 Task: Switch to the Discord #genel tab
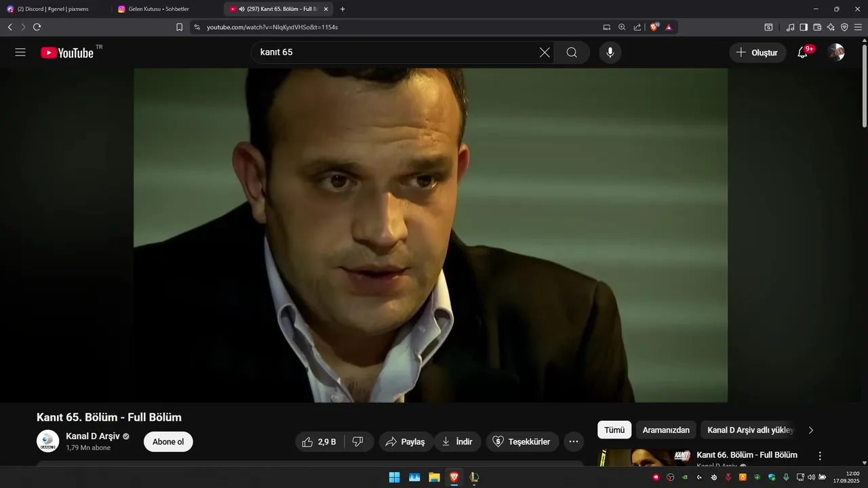56,9
